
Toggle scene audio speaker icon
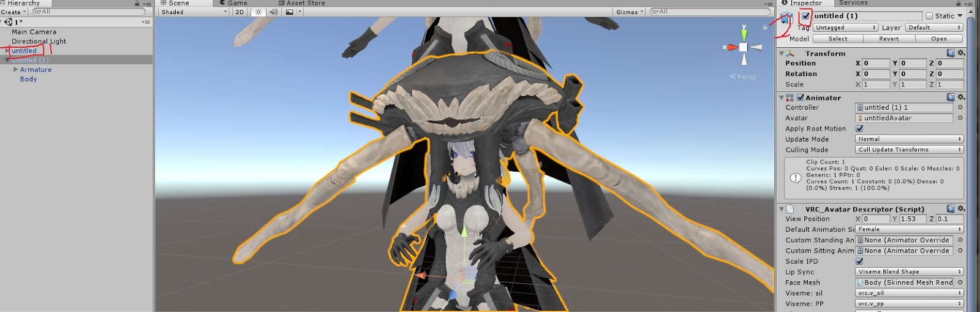coord(273,12)
